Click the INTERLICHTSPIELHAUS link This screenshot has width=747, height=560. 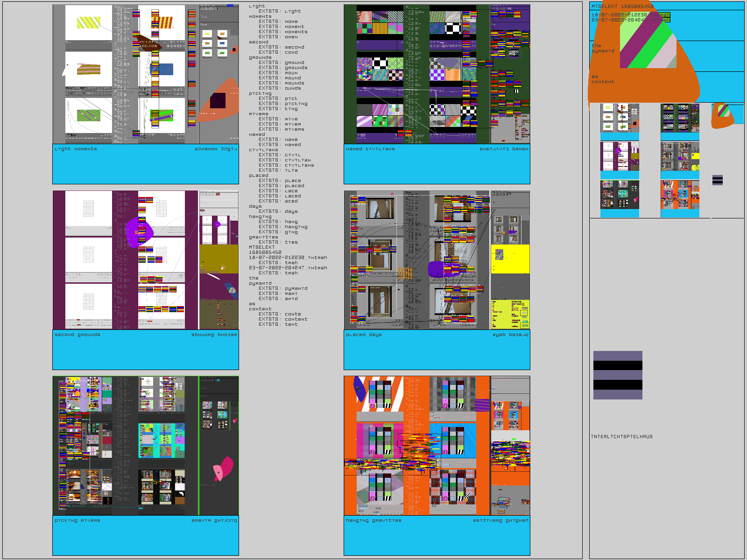click(x=622, y=437)
